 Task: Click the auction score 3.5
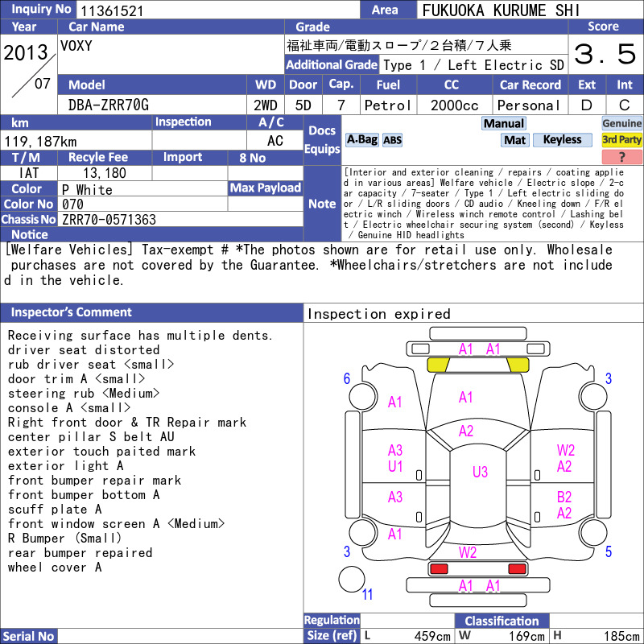[605, 54]
